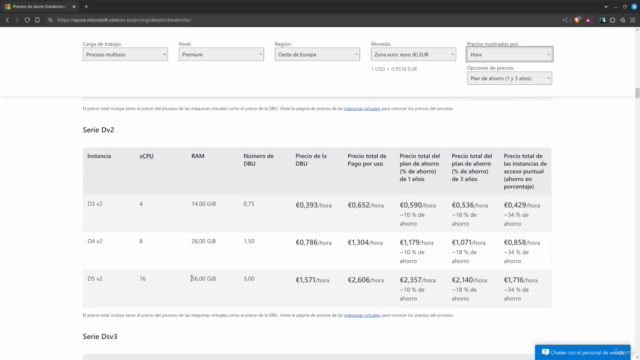Screen dimensions: 640x360
Task: Select the €0,786/hora DBU price
Action: [313, 242]
